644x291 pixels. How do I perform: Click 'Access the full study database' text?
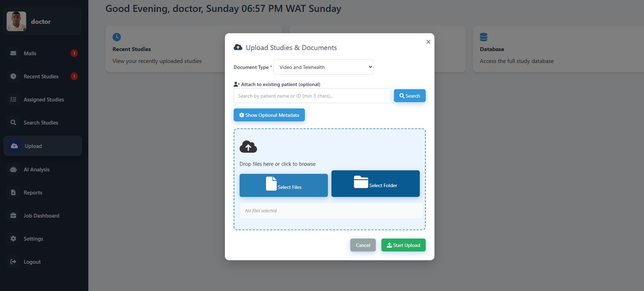(x=517, y=61)
